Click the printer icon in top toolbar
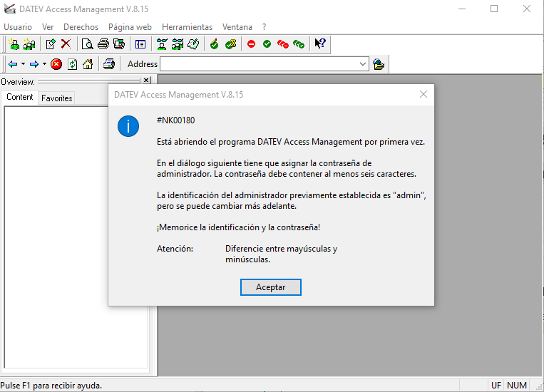The width and height of the screenshot is (544, 392). [103, 44]
